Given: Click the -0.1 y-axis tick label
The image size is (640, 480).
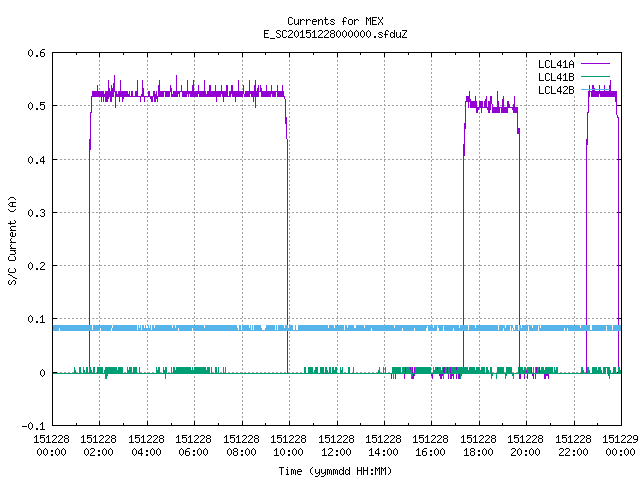Looking at the screenshot, I should point(33,426).
